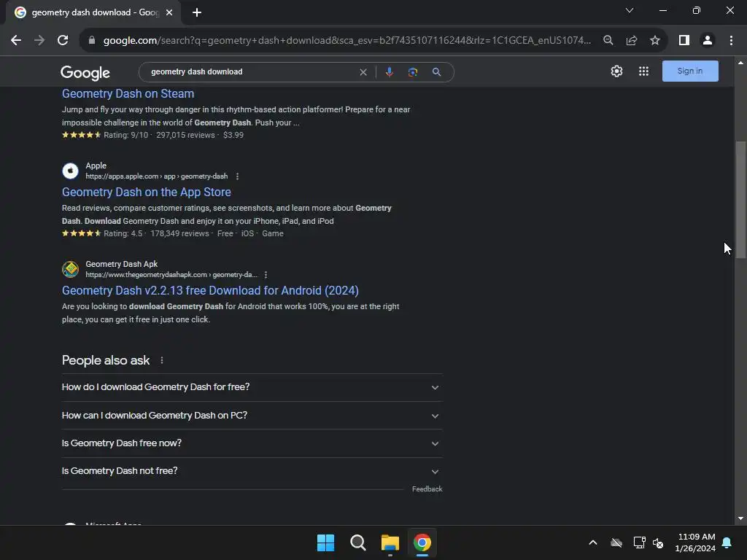Open the Google apps grid
747x560 pixels.
point(643,71)
